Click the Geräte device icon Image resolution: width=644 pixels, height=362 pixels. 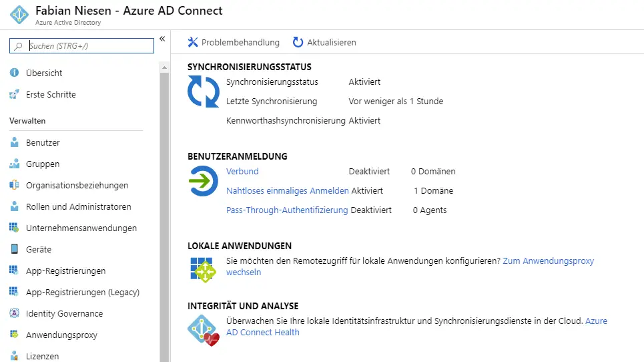(x=15, y=249)
